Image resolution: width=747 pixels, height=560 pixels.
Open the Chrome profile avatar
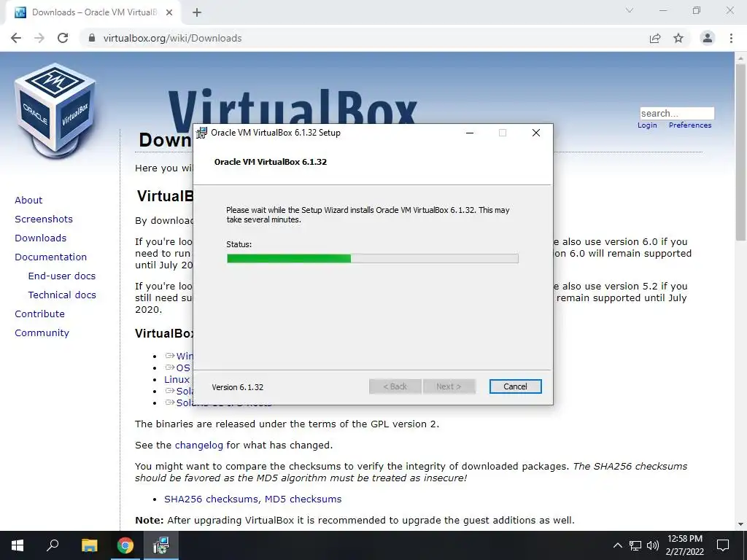coord(708,38)
